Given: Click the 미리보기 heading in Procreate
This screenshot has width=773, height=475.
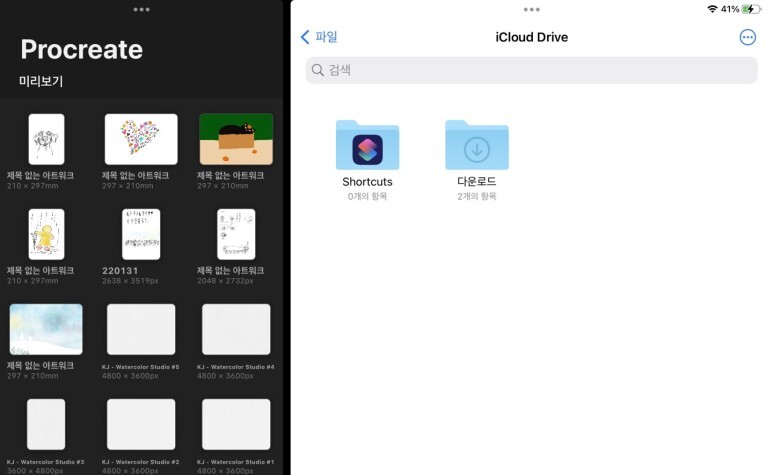Looking at the screenshot, I should click(x=41, y=81).
